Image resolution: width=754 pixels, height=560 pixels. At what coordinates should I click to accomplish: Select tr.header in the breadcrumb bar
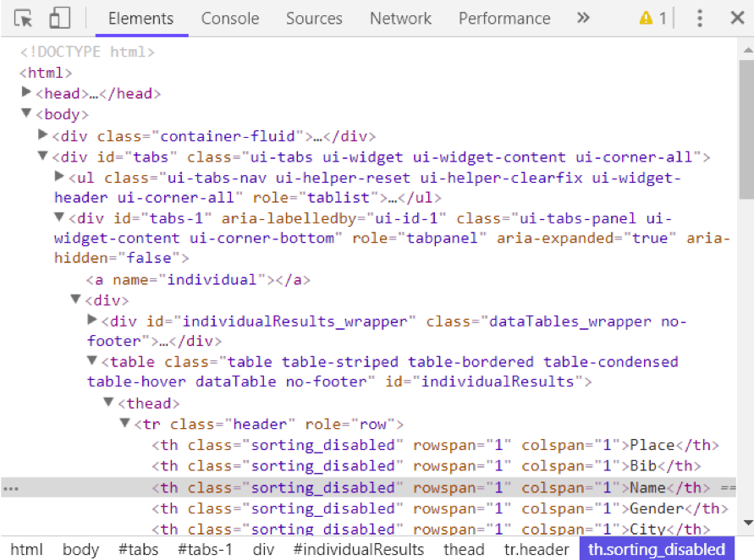pos(536,549)
